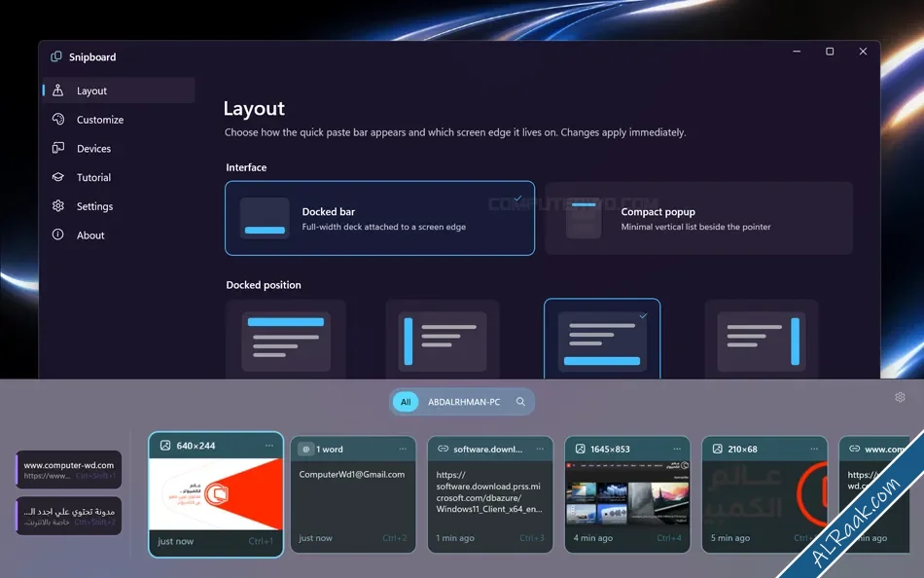Maximize the Snipboard window
Screen dimensions: 924x578
tap(830, 52)
